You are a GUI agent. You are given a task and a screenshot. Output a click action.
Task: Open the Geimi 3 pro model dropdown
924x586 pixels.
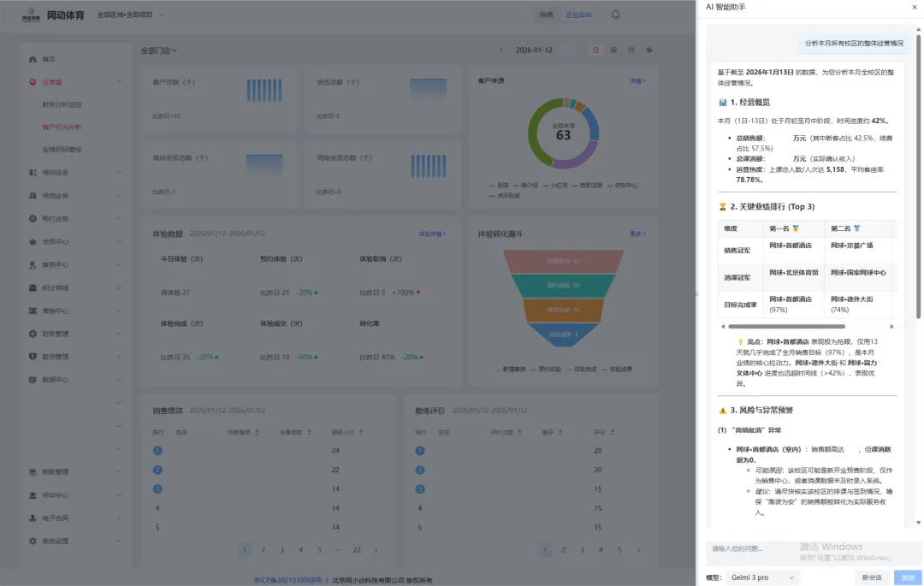tap(762, 577)
